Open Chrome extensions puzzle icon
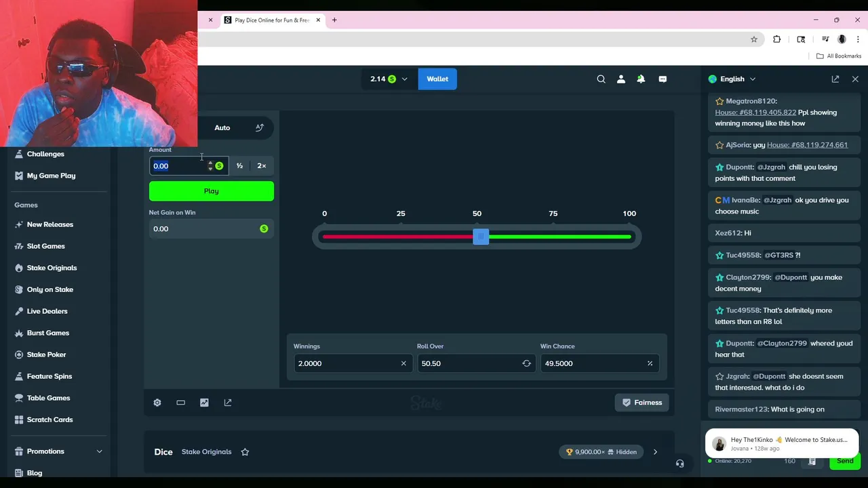Image resolution: width=868 pixels, height=488 pixels. tap(777, 39)
